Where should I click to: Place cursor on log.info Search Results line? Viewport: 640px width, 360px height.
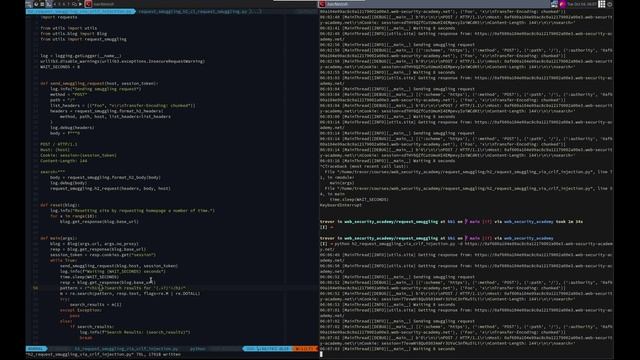click(x=135, y=332)
